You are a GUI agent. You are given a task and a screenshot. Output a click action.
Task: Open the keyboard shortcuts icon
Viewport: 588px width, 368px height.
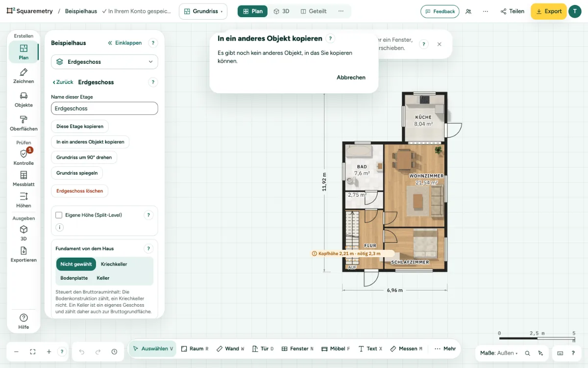pyautogui.click(x=560, y=353)
